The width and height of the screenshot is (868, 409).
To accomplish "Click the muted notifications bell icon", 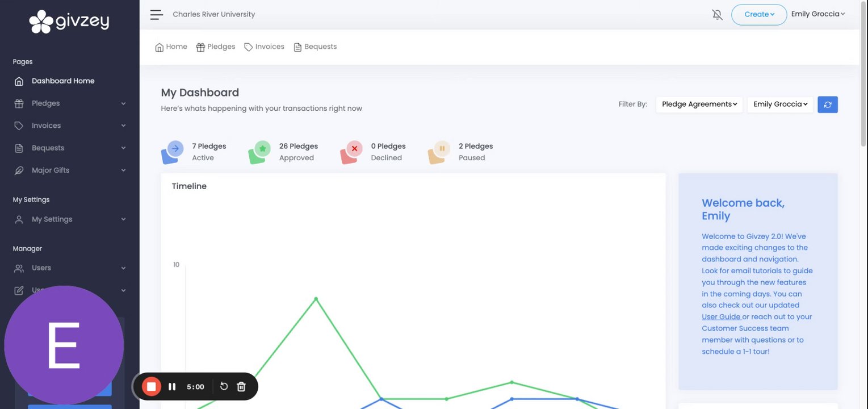I will tap(717, 15).
